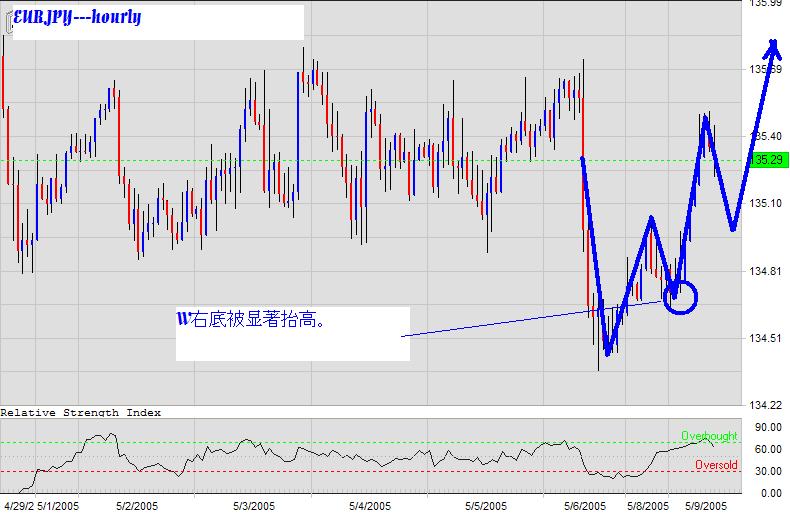Screen dimensions: 790x516
Task: Select the 135.40 price axis label
Action: tap(766, 136)
